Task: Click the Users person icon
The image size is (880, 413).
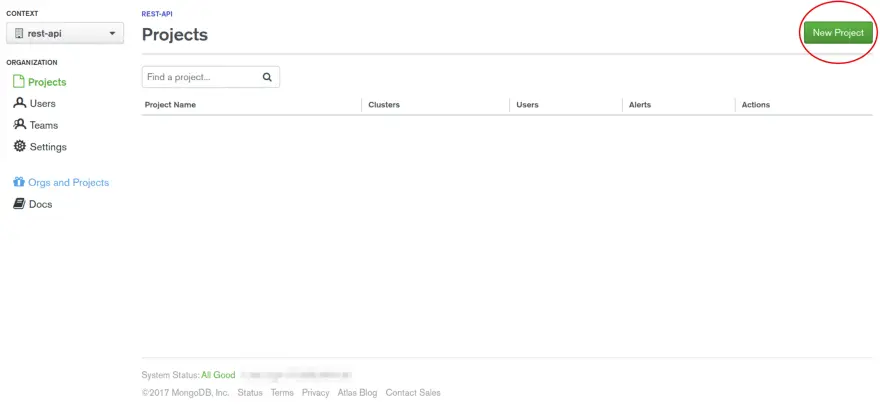Action: pyautogui.click(x=20, y=103)
